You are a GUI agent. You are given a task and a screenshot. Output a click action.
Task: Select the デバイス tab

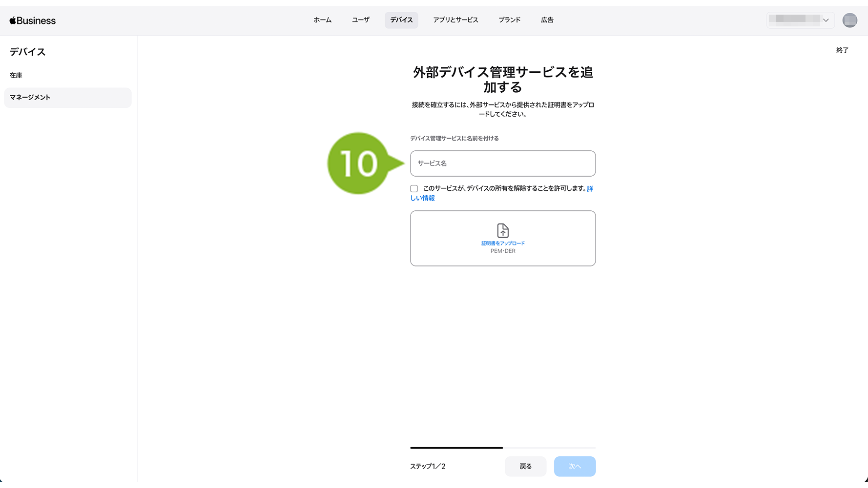click(401, 20)
